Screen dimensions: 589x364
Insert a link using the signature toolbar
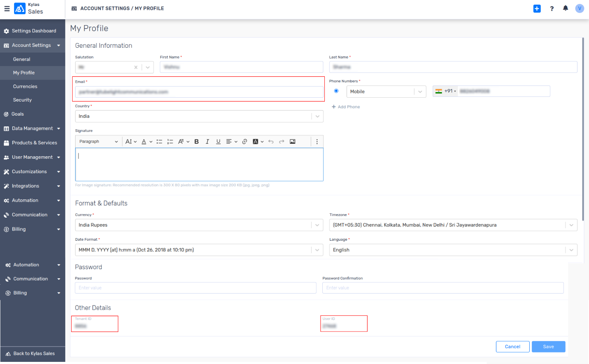(245, 142)
